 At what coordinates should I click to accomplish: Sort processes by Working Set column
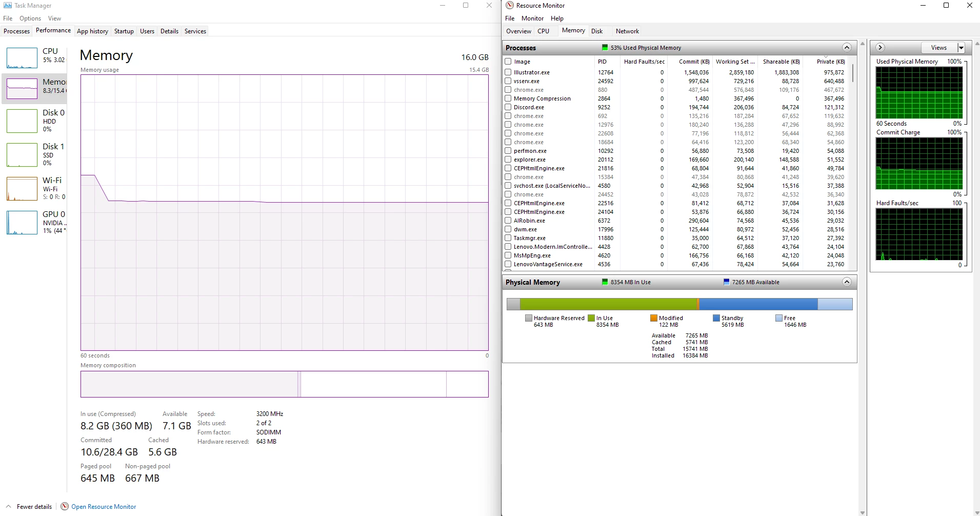pos(735,62)
